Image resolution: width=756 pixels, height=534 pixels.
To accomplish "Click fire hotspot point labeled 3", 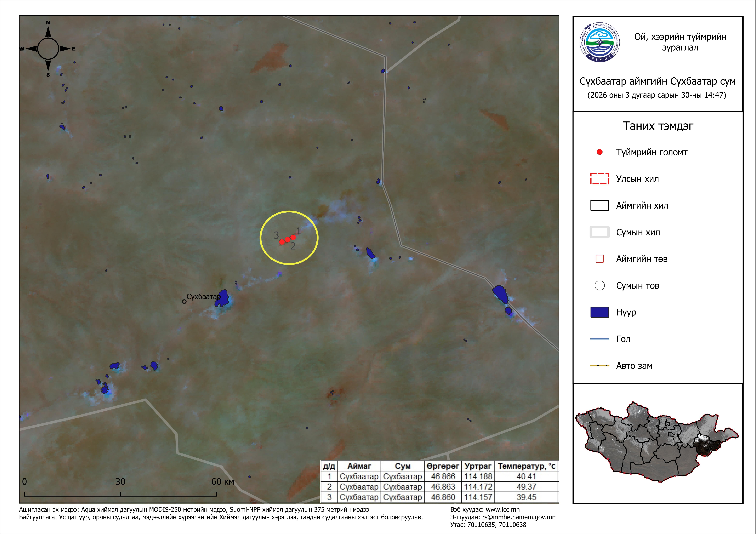I will click(282, 242).
